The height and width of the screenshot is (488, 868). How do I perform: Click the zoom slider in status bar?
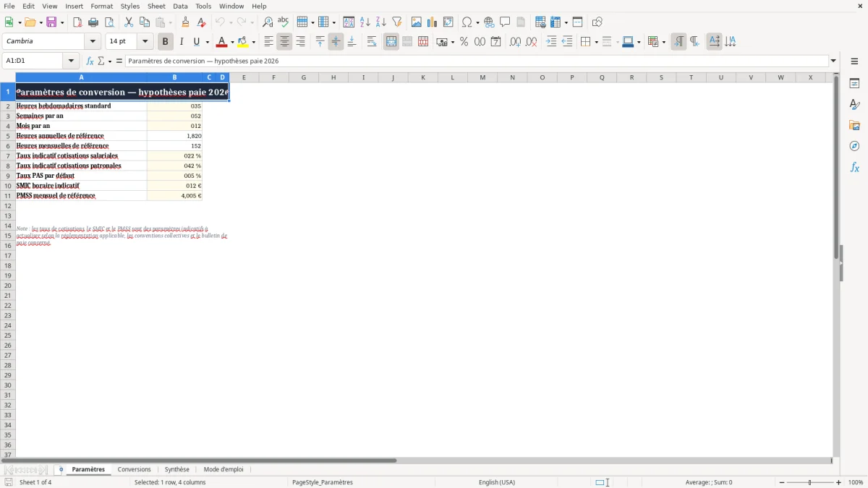pyautogui.click(x=810, y=482)
